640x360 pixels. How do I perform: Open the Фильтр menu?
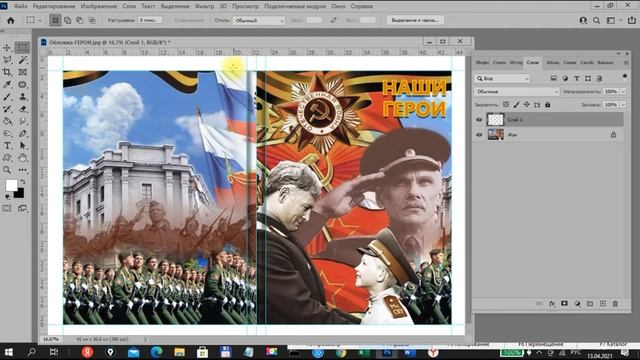pos(204,6)
